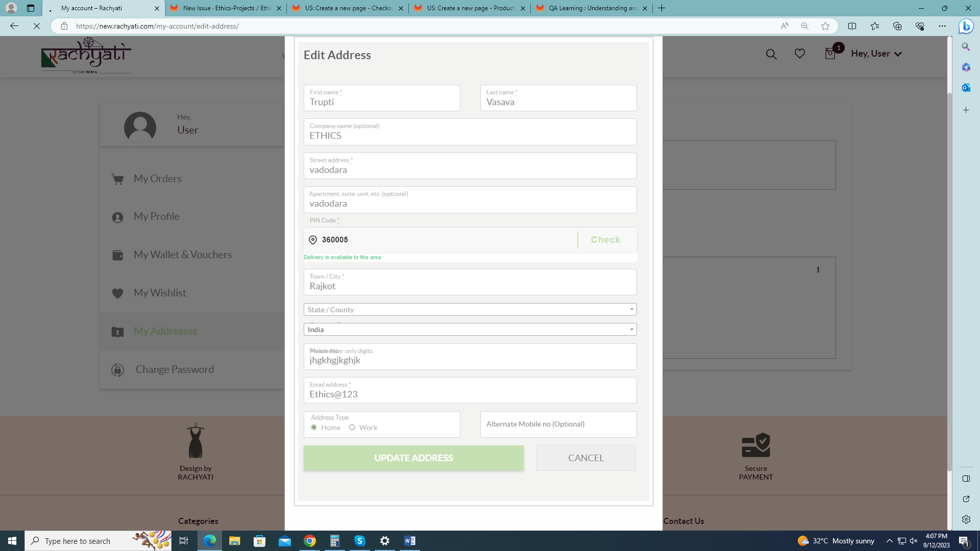The width and height of the screenshot is (980, 551).
Task: Click the CANCEL button
Action: click(585, 458)
